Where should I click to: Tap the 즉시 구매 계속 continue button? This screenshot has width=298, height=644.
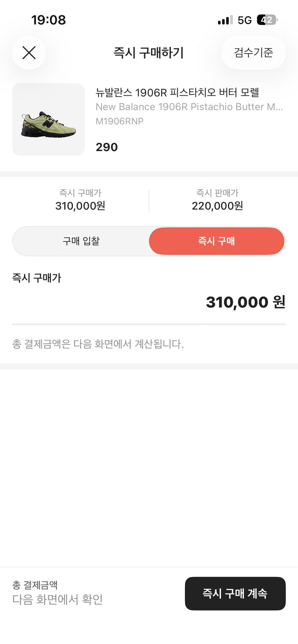[235, 594]
